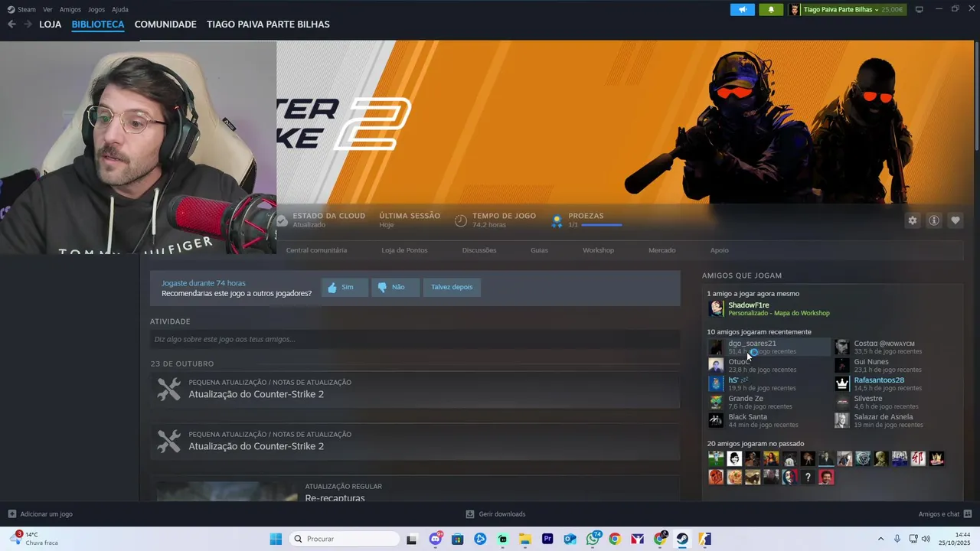
Task: Click the taskbar volume icon
Action: coord(926,539)
